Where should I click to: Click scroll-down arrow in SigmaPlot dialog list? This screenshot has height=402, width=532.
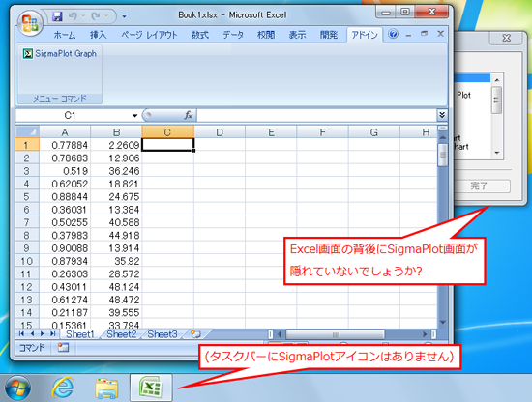[497, 153]
